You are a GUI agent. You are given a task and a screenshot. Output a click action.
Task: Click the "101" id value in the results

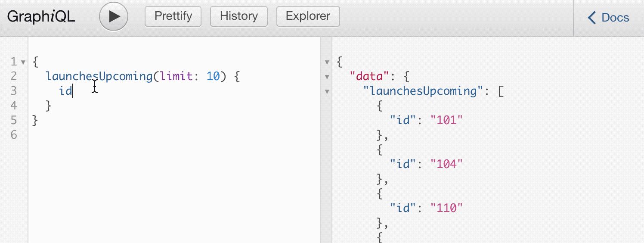point(446,120)
